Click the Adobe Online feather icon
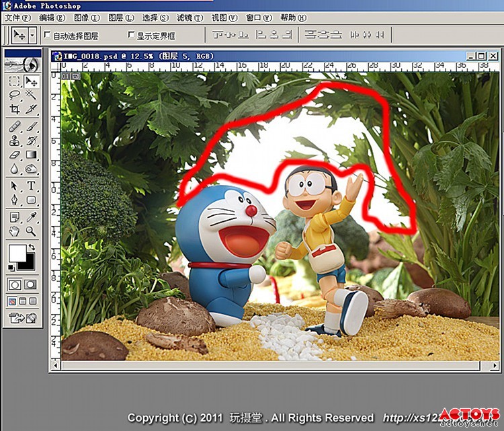Screen dimensions: 504x431 click(23, 65)
